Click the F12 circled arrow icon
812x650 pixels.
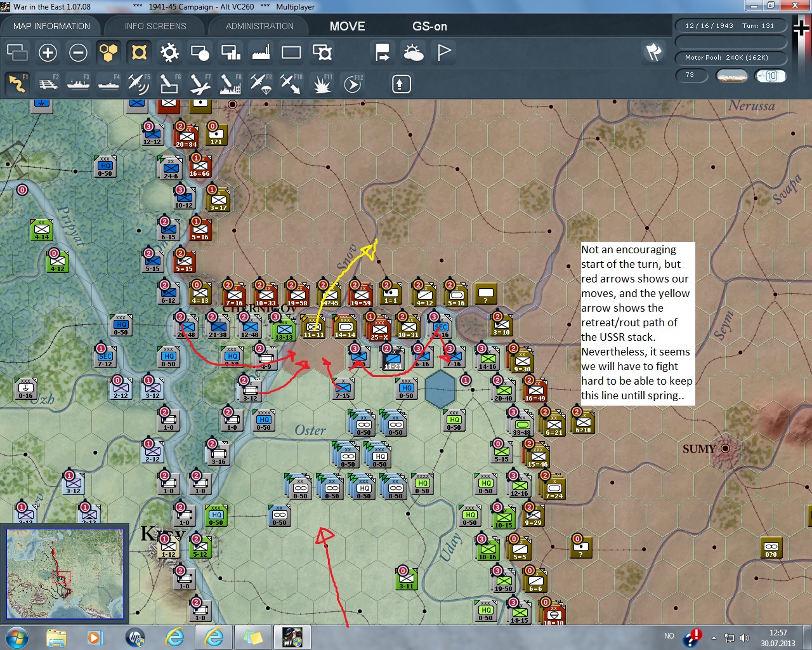pos(352,83)
